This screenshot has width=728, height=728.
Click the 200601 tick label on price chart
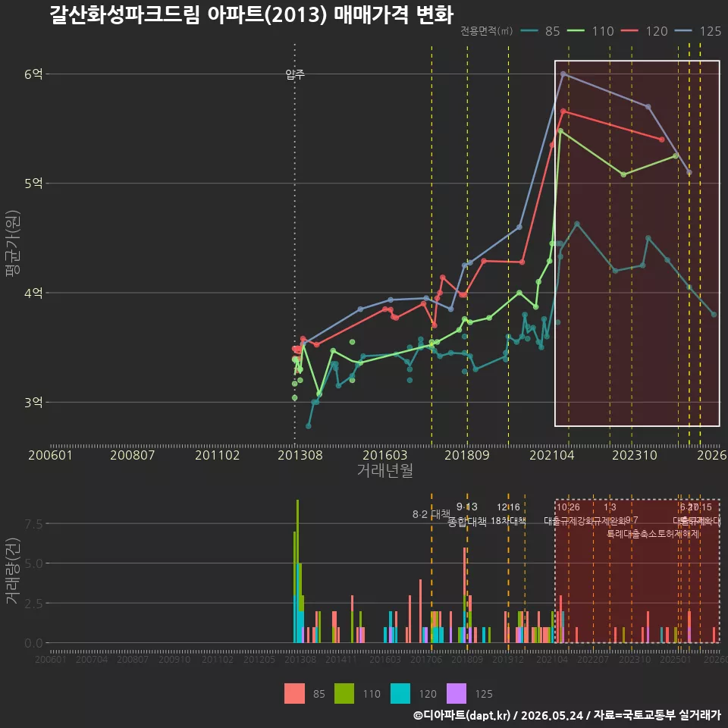50,455
